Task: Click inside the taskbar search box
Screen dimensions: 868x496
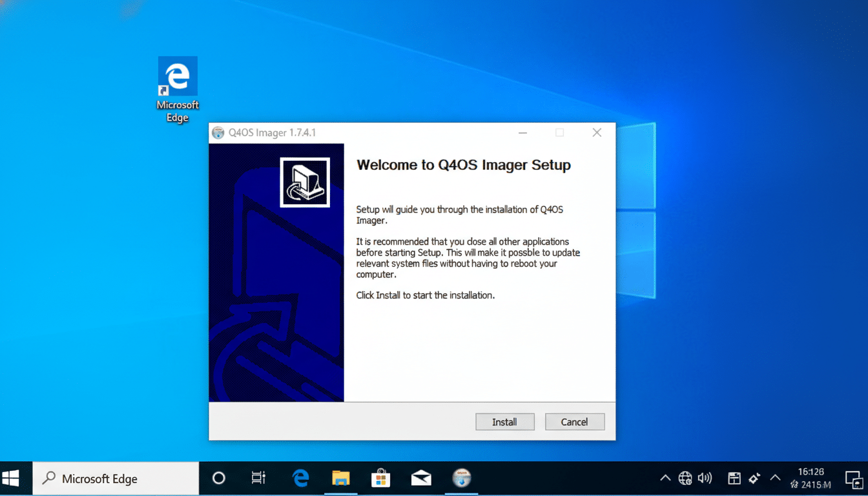Action: click(x=116, y=478)
